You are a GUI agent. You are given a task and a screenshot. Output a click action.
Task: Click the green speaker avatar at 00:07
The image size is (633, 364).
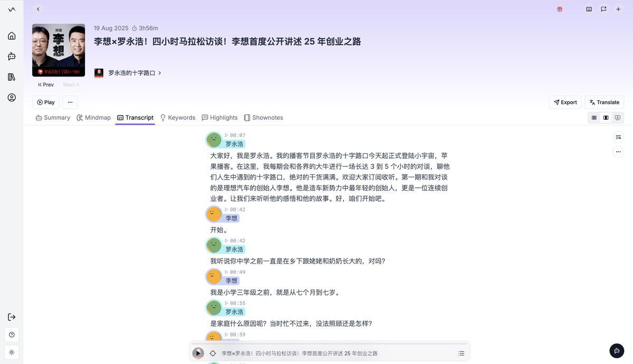pyautogui.click(x=214, y=140)
